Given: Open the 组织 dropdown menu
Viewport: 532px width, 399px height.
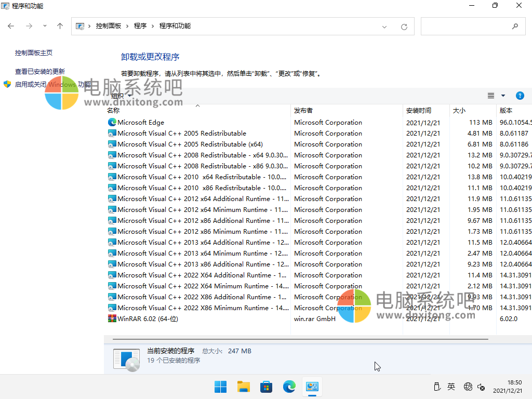Looking at the screenshot, I should (119, 96).
